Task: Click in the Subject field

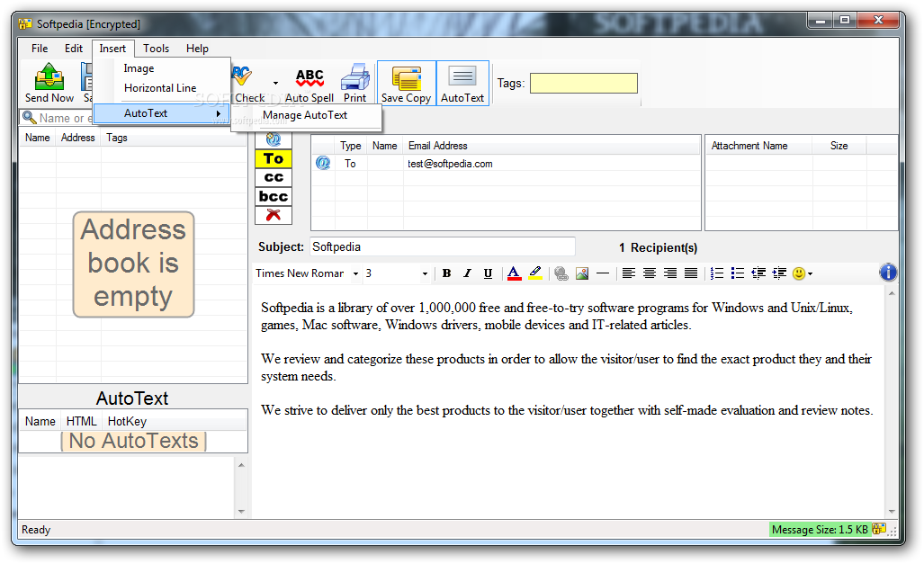Action: 443,247
